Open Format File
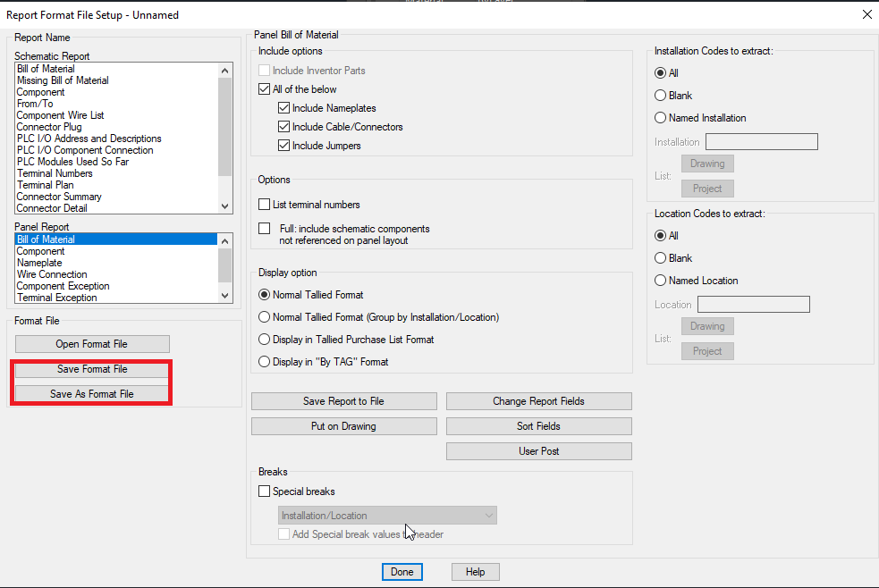Image resolution: width=879 pixels, height=588 pixels. click(91, 343)
